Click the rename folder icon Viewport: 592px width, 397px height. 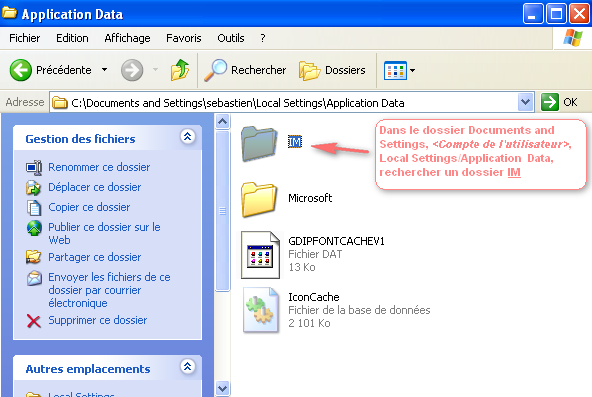(34, 168)
